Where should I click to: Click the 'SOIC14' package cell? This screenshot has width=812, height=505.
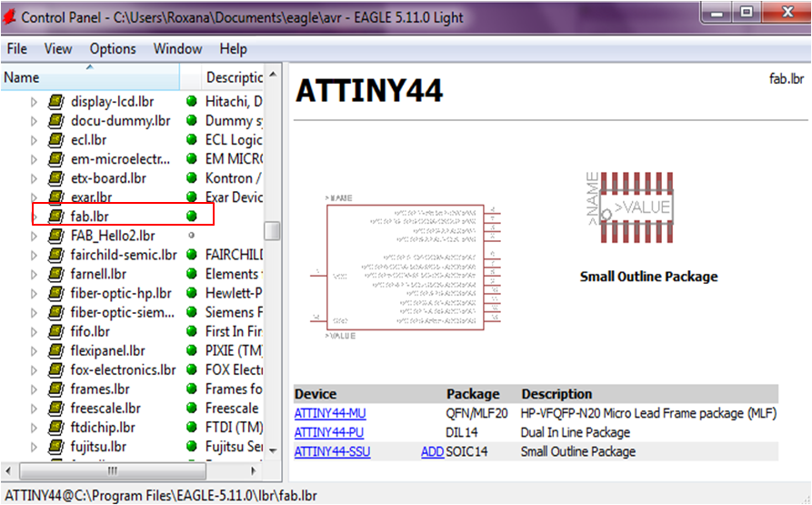point(466,451)
